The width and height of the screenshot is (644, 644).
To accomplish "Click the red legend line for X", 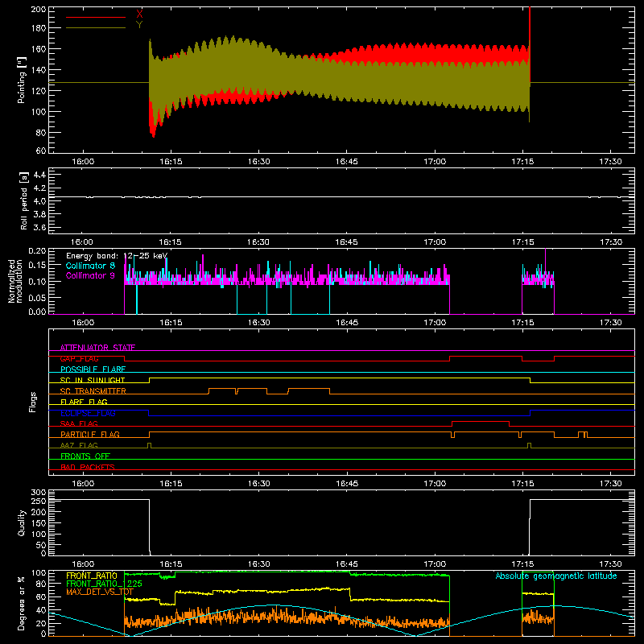I will [x=96, y=17].
